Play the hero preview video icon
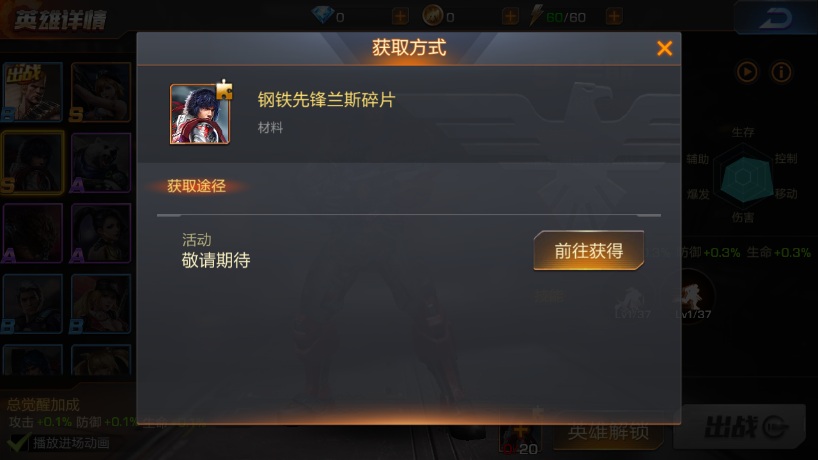Viewport: 818px width, 460px height. tap(747, 72)
